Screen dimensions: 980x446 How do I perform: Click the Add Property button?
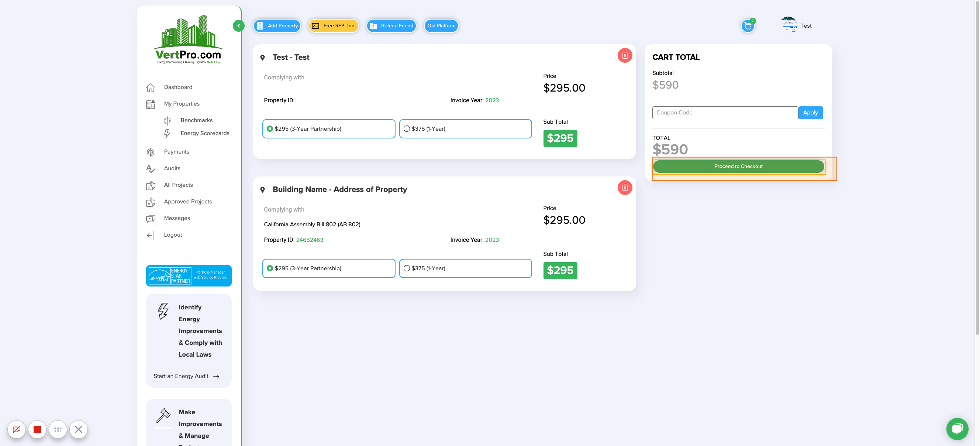(x=277, y=26)
